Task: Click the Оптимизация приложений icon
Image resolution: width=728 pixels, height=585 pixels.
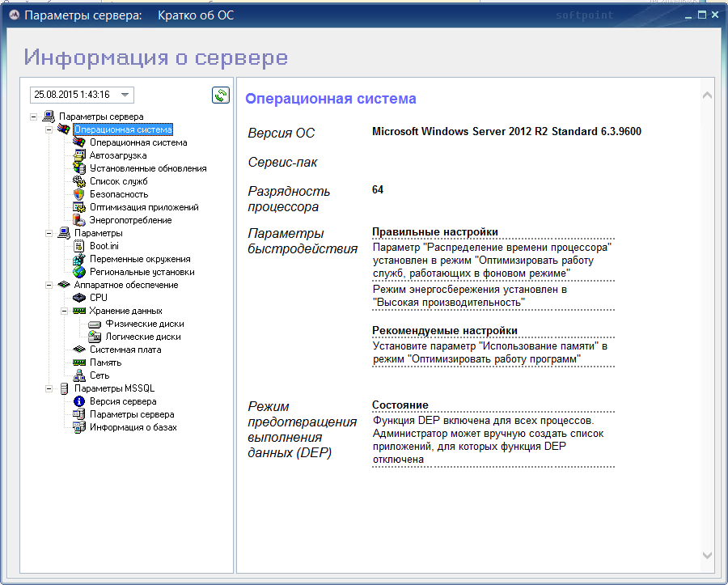Action: 79,207
